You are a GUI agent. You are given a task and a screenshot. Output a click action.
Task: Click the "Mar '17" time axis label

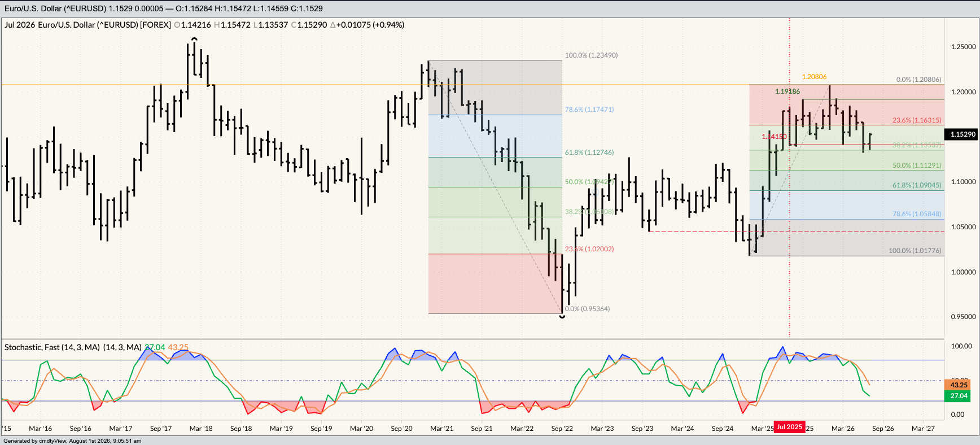pos(121,429)
